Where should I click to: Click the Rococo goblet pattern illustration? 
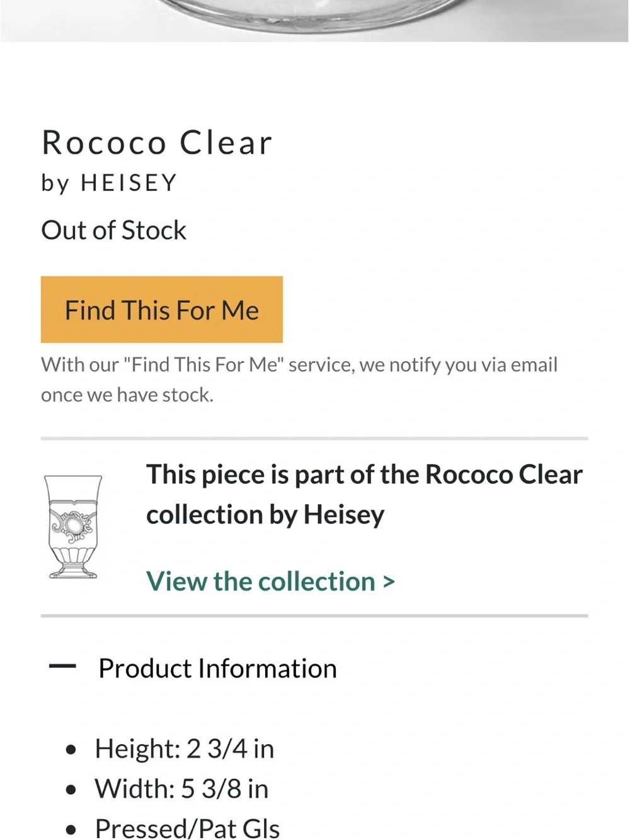click(73, 527)
